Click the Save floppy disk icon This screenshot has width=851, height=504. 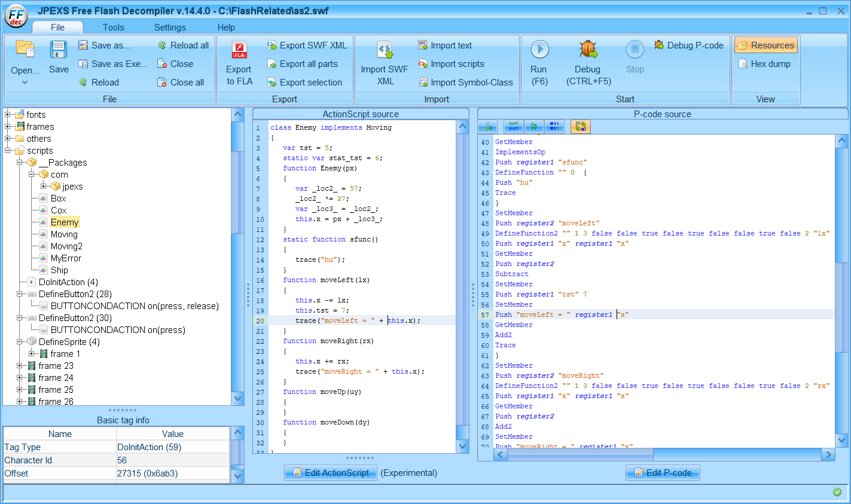click(x=59, y=50)
